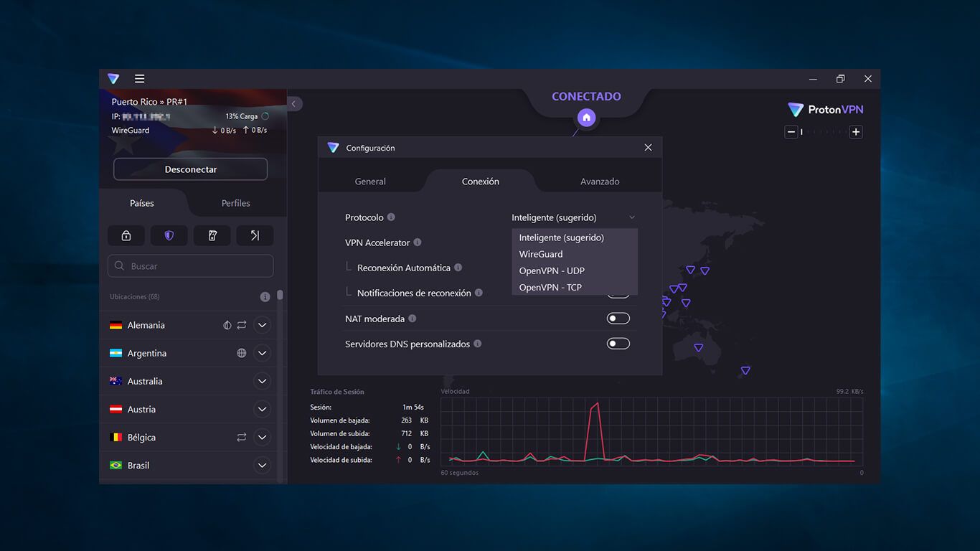Click the lowest server marker on the map
Screen dimensions: 980x551
[x=745, y=371]
